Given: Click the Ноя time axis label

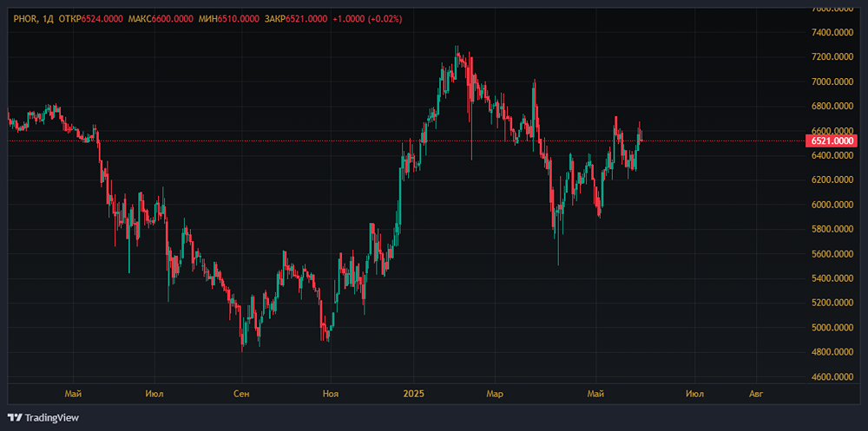Looking at the screenshot, I should [331, 394].
